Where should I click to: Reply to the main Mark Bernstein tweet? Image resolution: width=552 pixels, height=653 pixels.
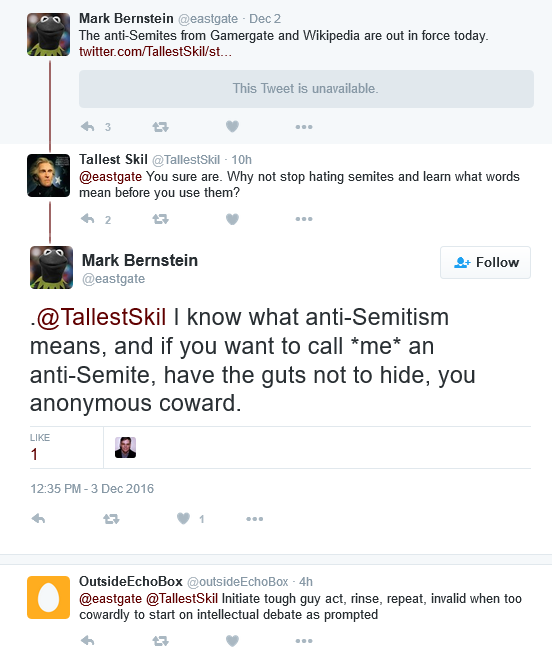click(38, 518)
